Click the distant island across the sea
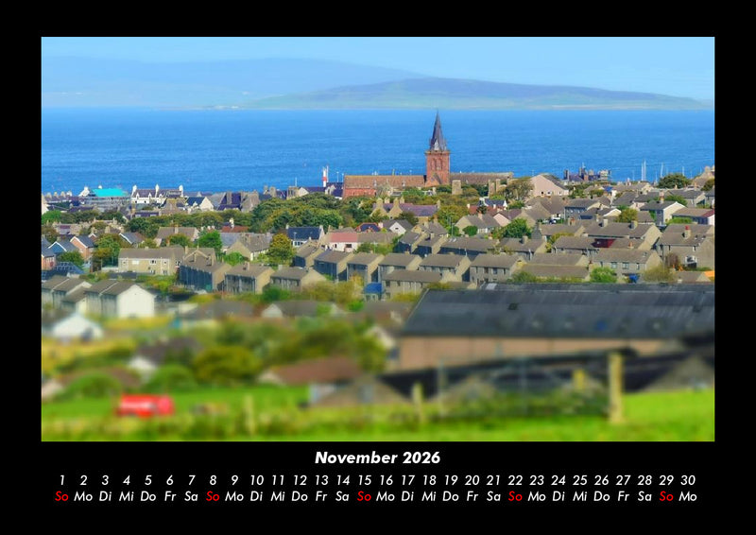 click(472, 93)
